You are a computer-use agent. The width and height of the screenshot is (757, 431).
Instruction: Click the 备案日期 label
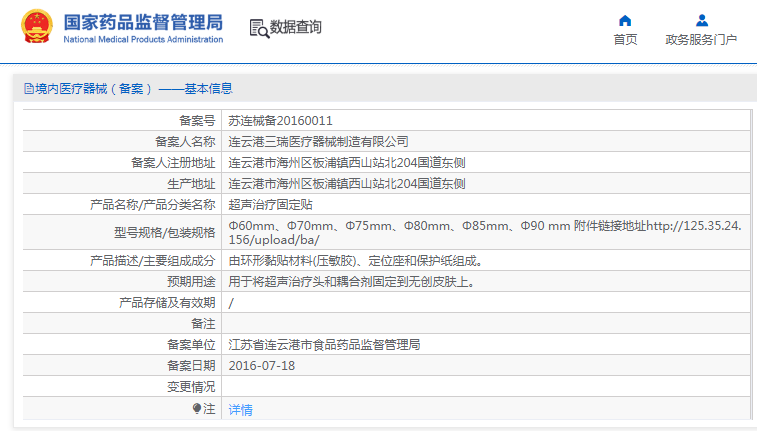(x=191, y=366)
